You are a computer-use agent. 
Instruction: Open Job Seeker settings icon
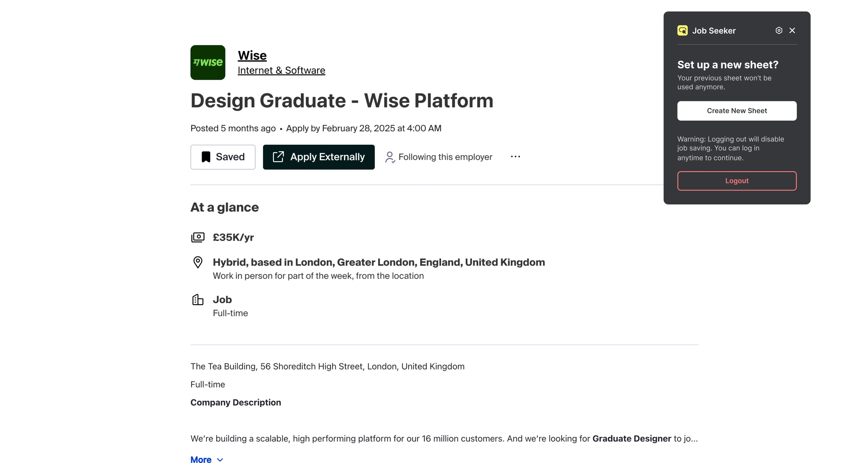pyautogui.click(x=778, y=30)
